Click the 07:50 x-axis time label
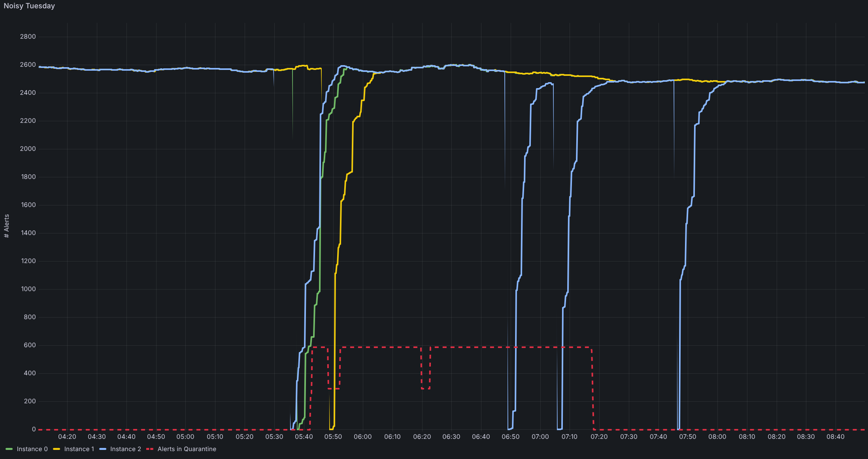868x459 pixels. (x=687, y=437)
